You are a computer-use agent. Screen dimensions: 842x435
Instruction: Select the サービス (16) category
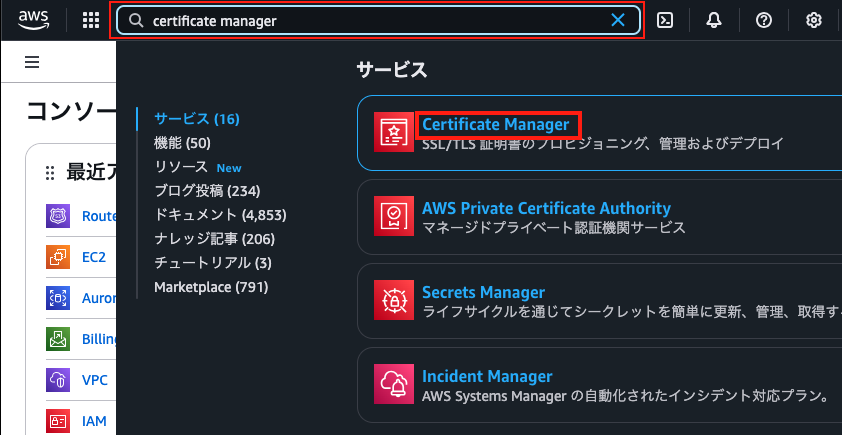(197, 119)
